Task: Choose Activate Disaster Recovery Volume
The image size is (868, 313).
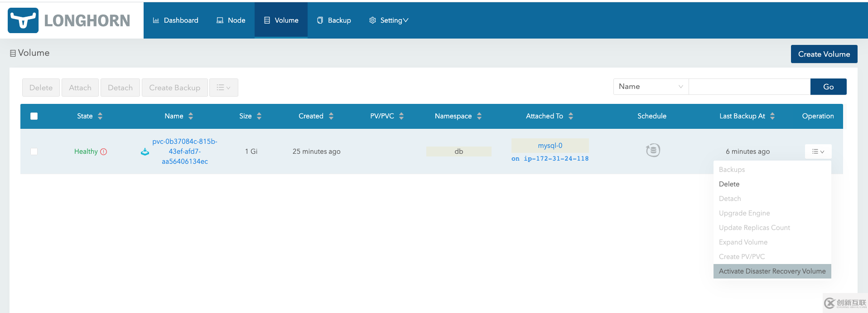Action: click(772, 271)
